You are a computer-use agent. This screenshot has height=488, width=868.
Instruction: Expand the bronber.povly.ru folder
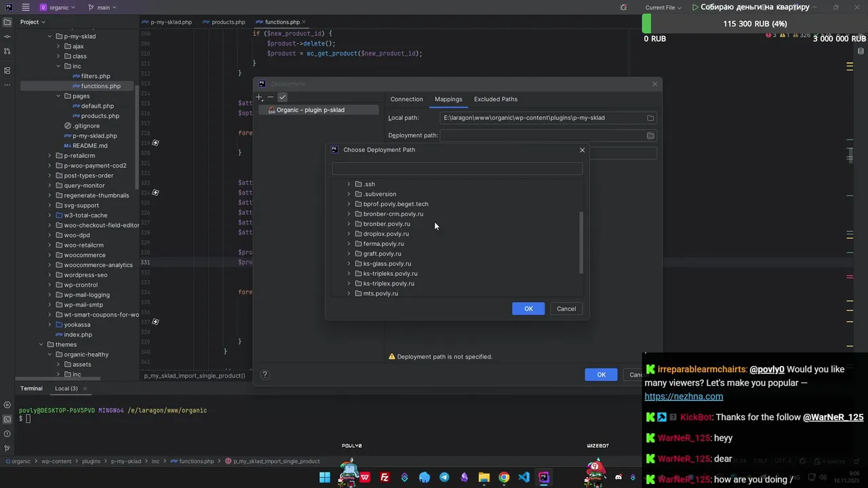(349, 224)
